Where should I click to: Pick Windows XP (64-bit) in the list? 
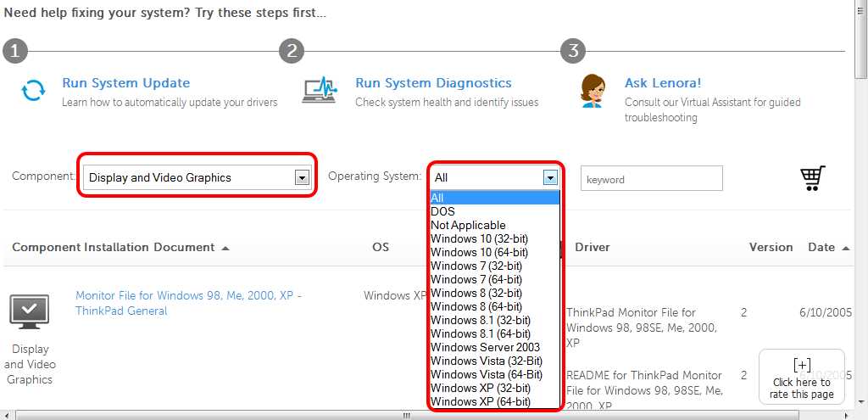click(480, 401)
